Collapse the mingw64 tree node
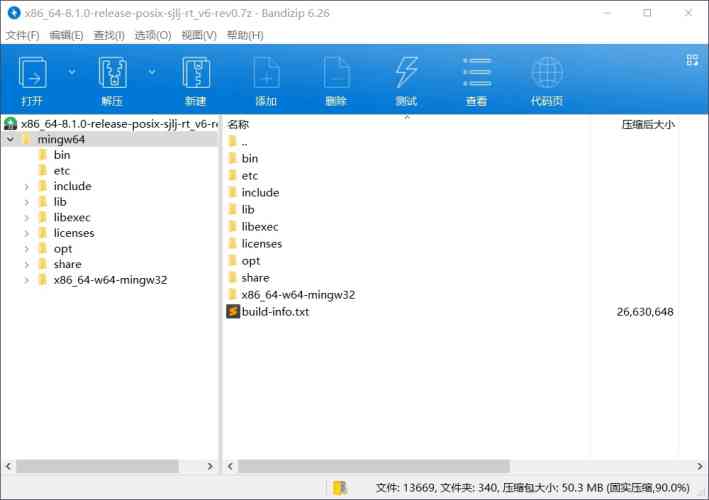The width and height of the screenshot is (709, 500). 10,140
